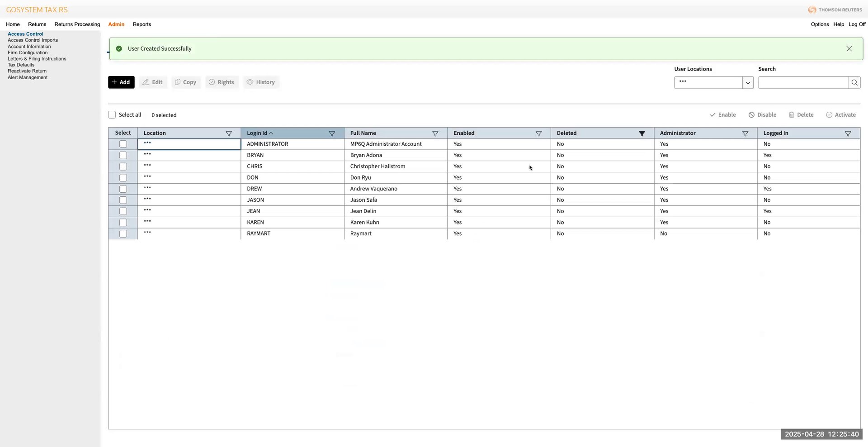
Task: Open the Returns Processing menu
Action: tap(77, 24)
